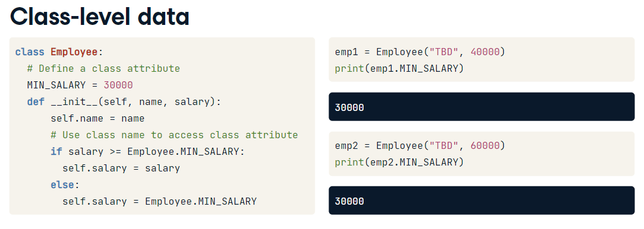This screenshot has width=644, height=229.
Task: Click the Use class name comment
Action: [x=174, y=135]
